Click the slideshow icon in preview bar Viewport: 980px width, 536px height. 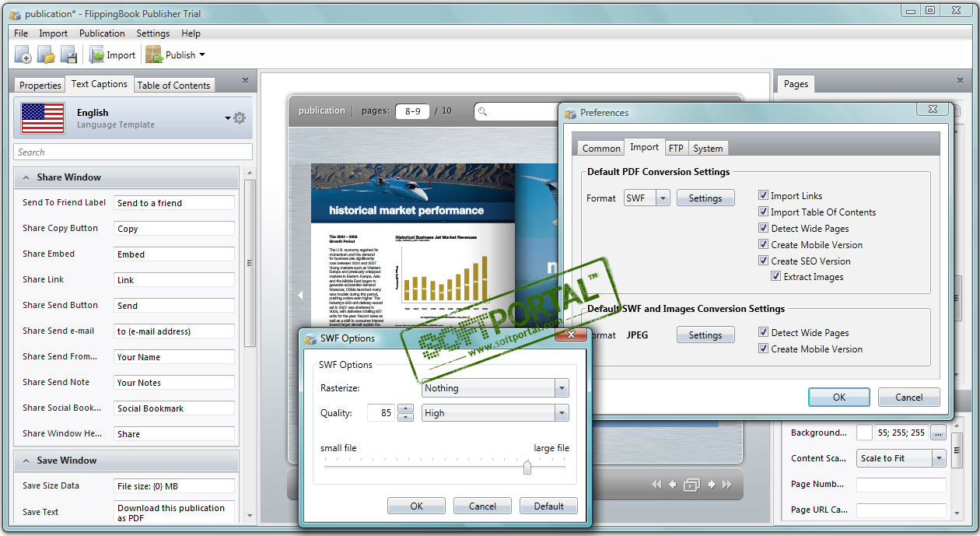(691, 485)
